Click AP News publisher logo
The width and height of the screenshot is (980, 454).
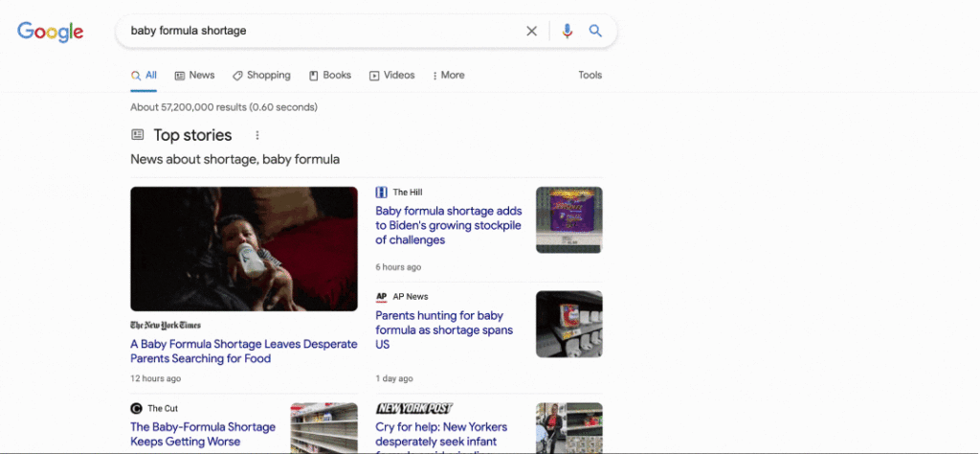click(x=381, y=296)
